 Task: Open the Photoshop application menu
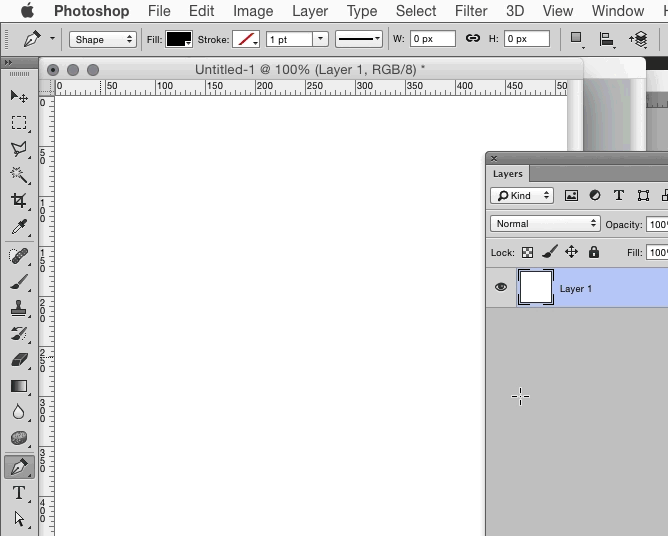(x=92, y=11)
